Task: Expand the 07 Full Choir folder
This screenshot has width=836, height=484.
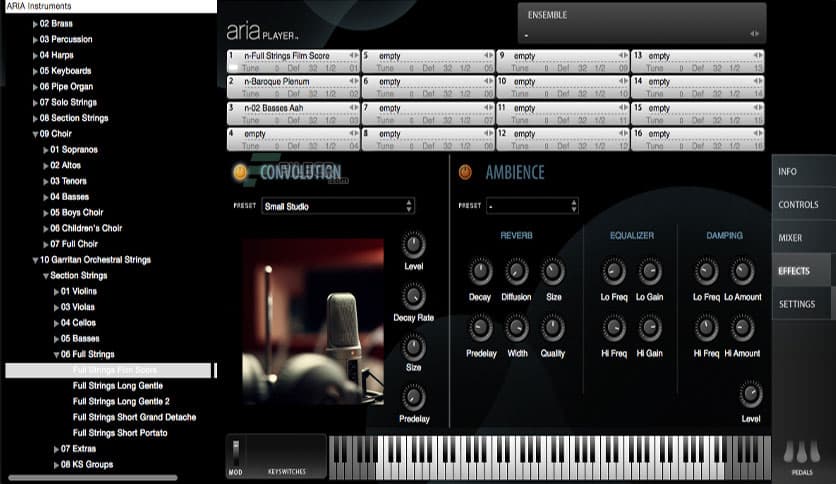Action: tap(46, 244)
